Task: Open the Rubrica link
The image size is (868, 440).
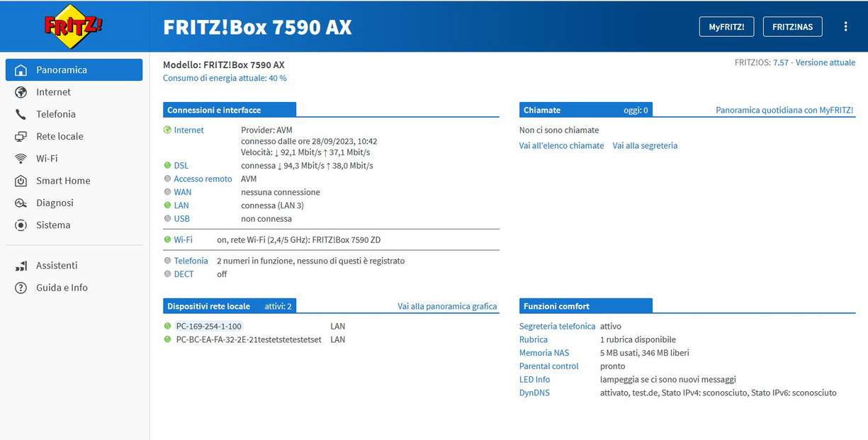Action: (x=534, y=340)
